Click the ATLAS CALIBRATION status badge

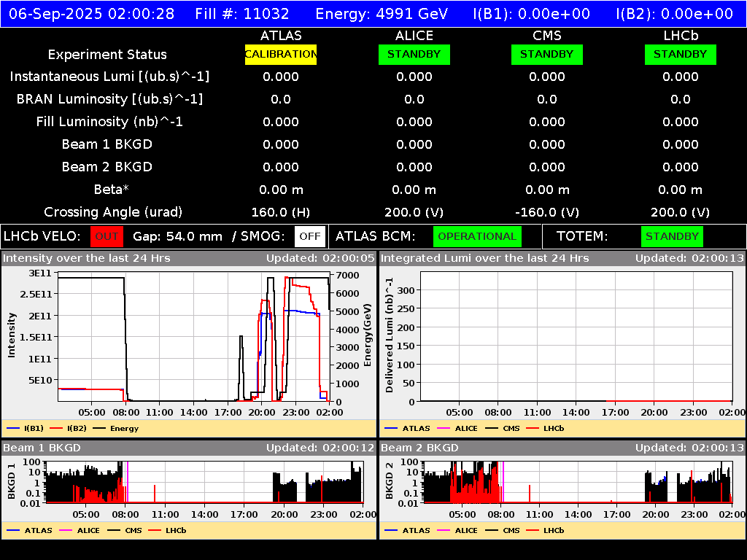click(281, 54)
